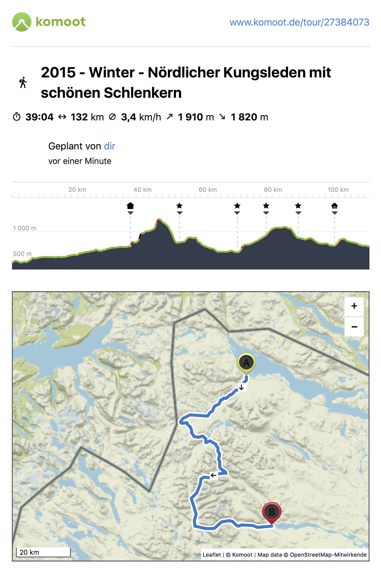Screen dimensions: 381x588
Task: Open the Leaflet attribution link
Action: pos(212,555)
